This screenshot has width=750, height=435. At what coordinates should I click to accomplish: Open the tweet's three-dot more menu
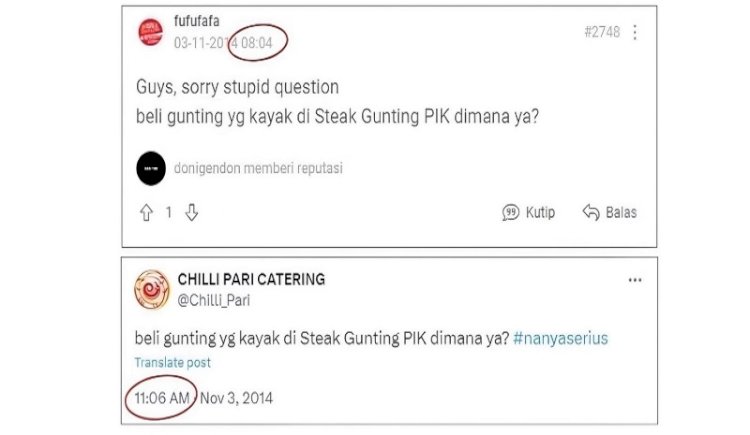[635, 280]
